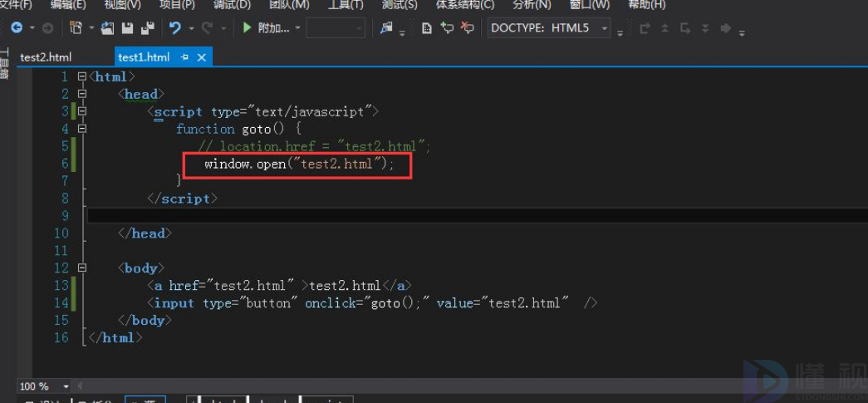Click the commented location.href line

pos(314,146)
